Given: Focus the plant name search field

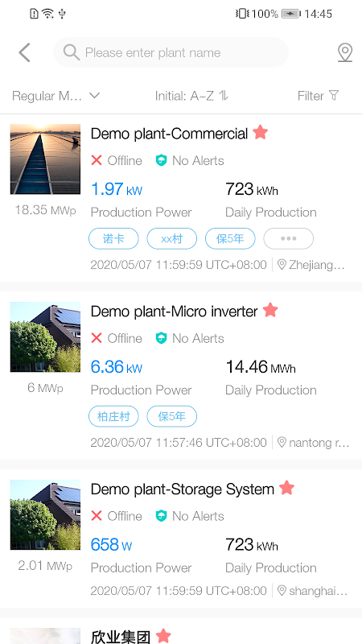Looking at the screenshot, I should (x=171, y=52).
